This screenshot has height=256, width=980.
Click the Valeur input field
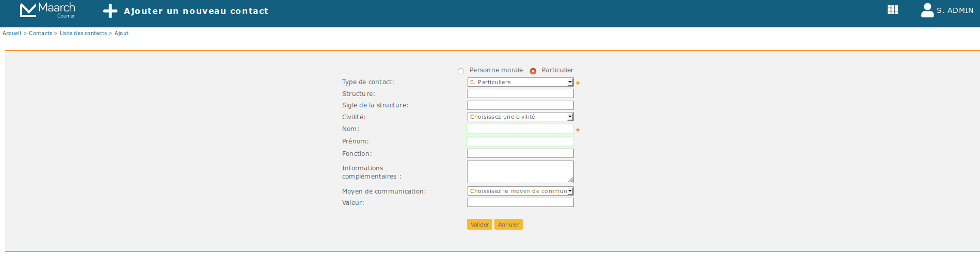pos(520,202)
